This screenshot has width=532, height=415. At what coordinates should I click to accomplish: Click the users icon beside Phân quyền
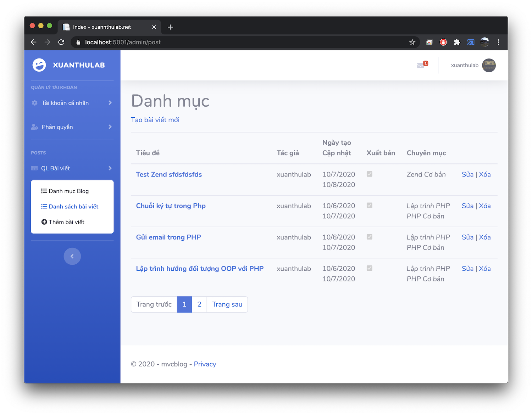tap(35, 127)
